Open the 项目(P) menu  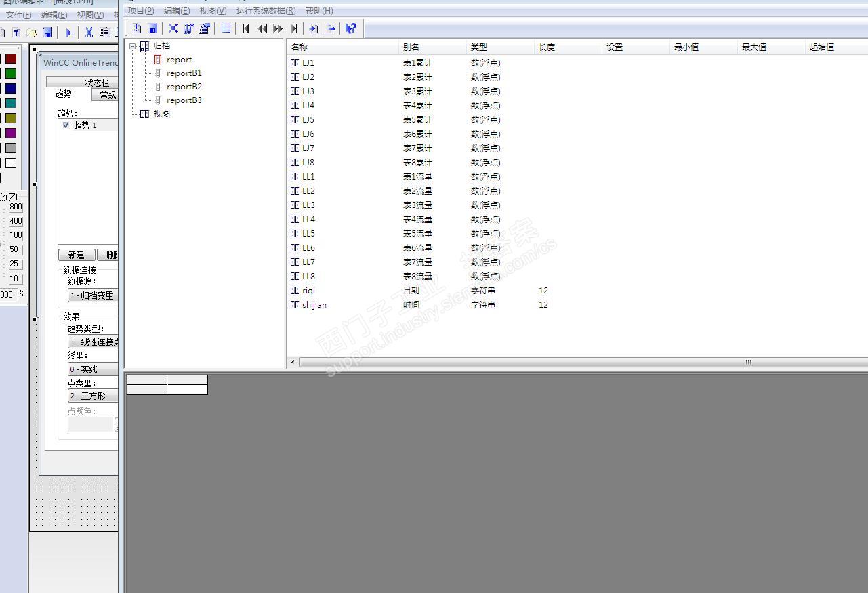pos(141,11)
